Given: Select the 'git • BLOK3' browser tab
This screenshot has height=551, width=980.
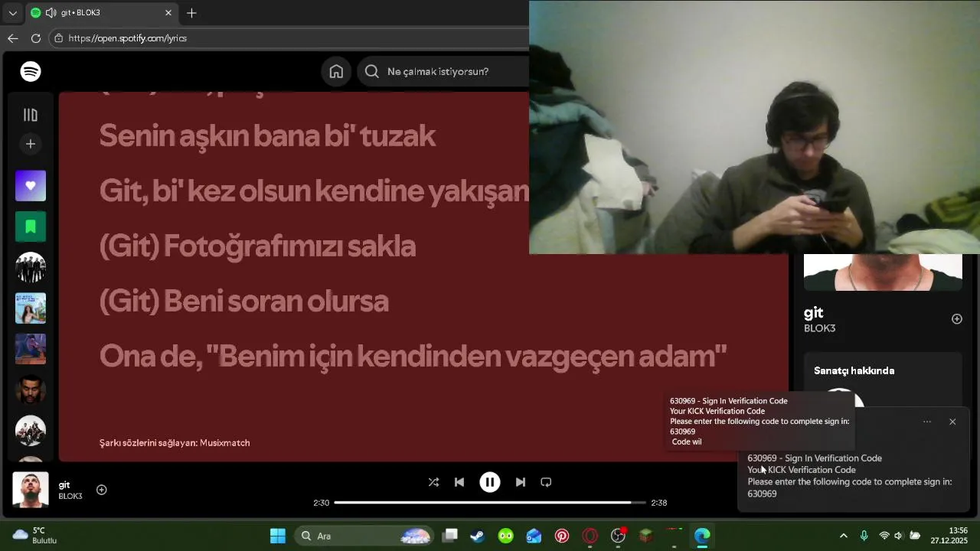Looking at the screenshot, I should (x=102, y=13).
